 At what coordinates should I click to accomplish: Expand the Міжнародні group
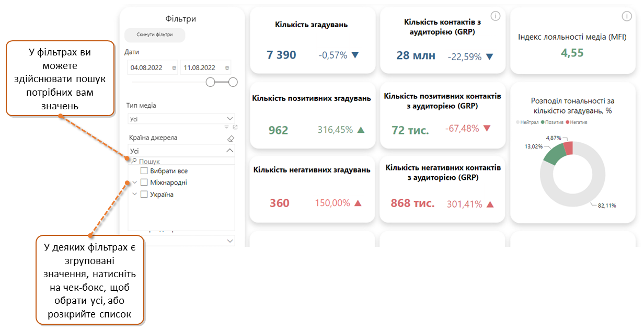(x=135, y=183)
